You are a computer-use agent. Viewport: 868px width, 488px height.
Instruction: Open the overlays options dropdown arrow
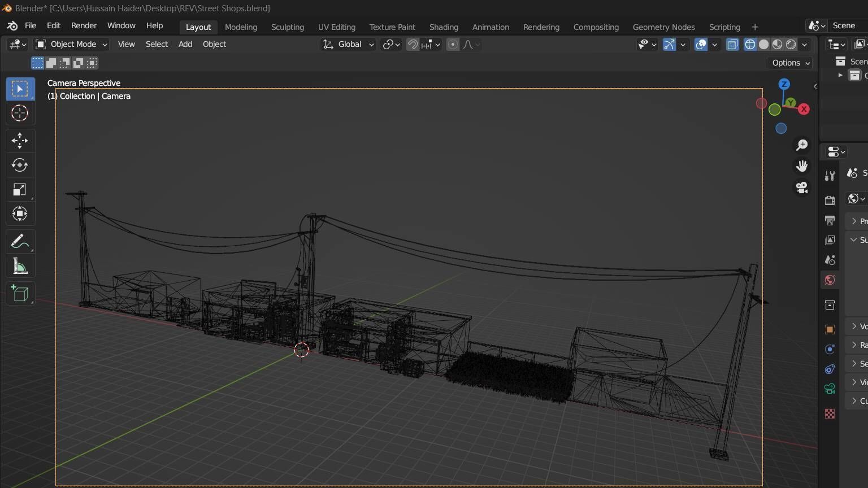pyautogui.click(x=714, y=44)
